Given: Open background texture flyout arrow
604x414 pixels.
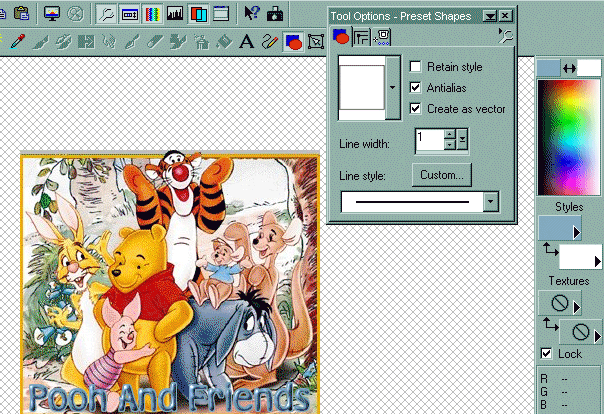Looking at the screenshot, I should [597, 336].
